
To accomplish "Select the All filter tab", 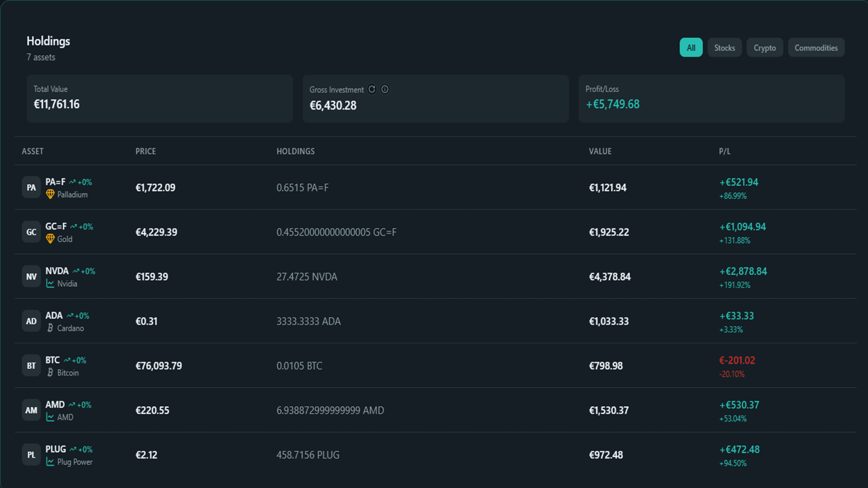I will 691,47.
